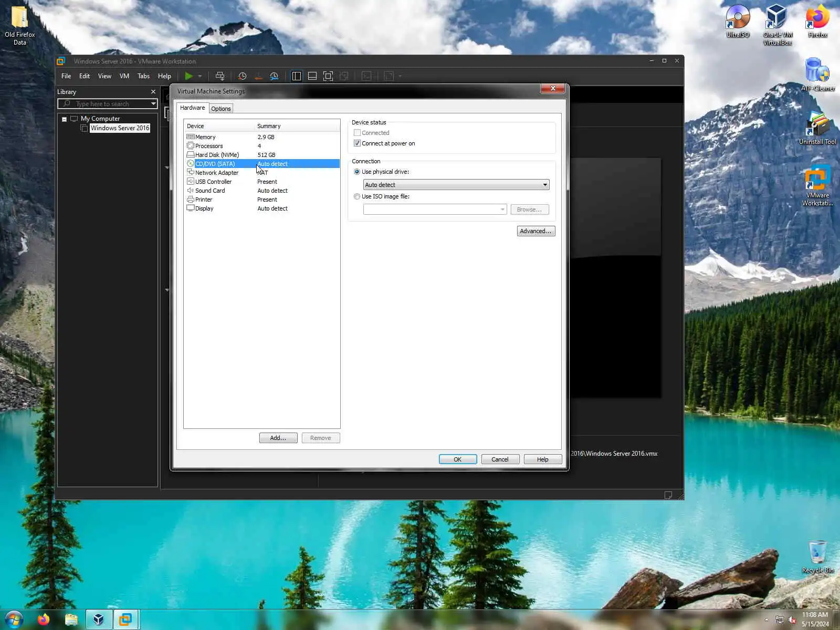Select the Network Adapter device row
This screenshot has height=630, width=840.
pyautogui.click(x=261, y=173)
